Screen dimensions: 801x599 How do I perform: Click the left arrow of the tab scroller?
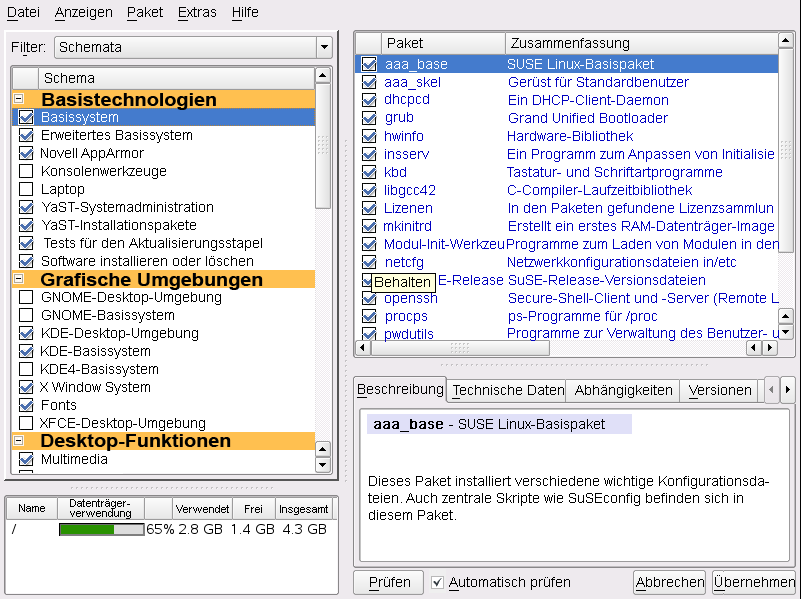[x=771, y=390]
